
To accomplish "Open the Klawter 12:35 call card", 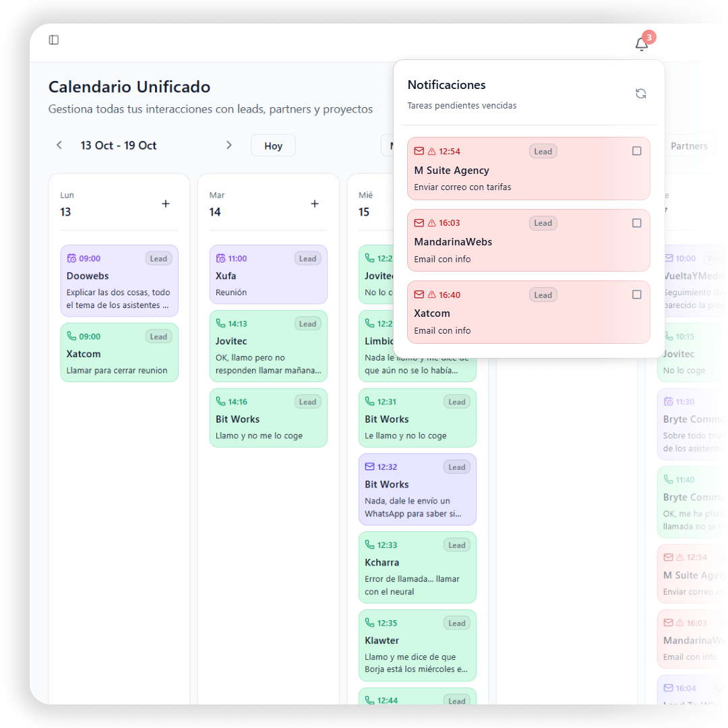I will point(417,646).
